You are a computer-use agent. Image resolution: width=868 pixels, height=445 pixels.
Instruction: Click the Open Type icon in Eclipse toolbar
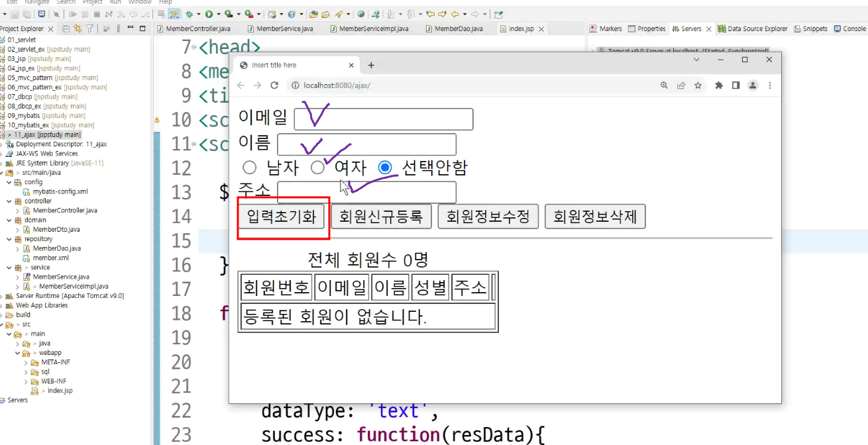point(313,14)
